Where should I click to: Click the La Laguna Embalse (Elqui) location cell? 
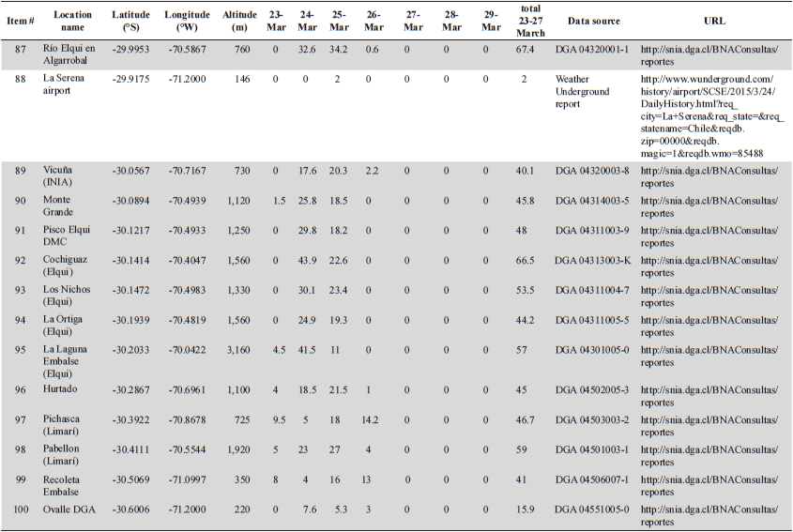tap(66, 360)
